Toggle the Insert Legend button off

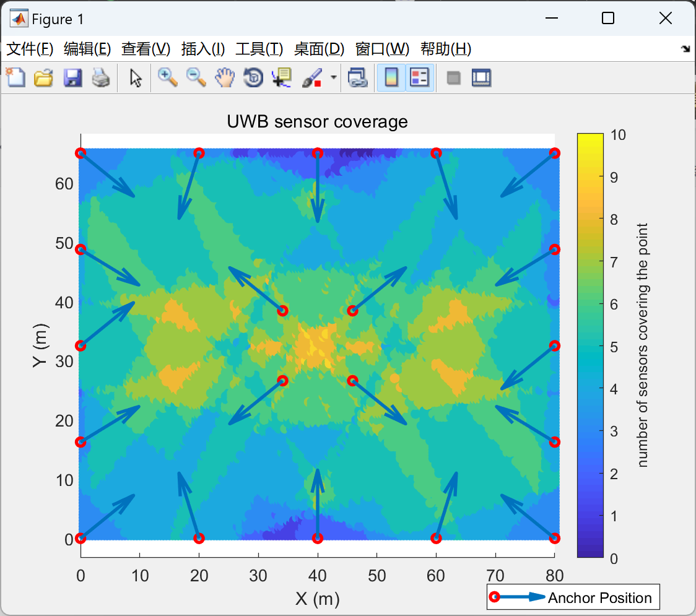[419, 77]
